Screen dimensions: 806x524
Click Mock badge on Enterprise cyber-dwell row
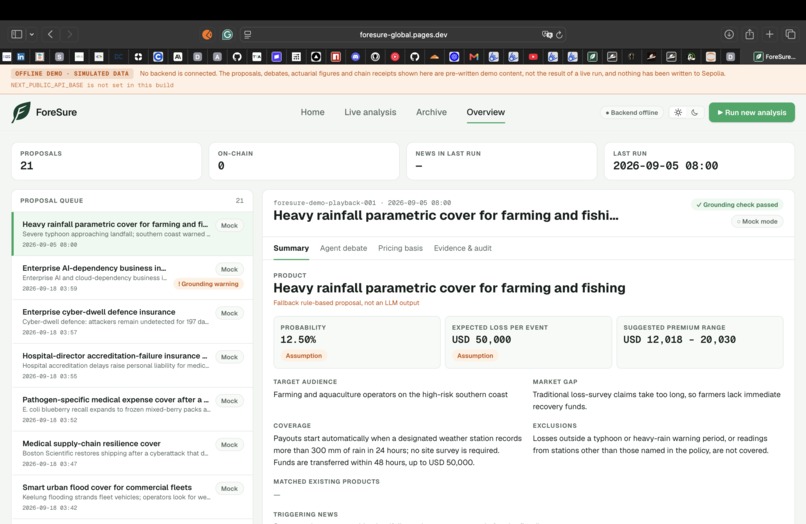pos(229,313)
